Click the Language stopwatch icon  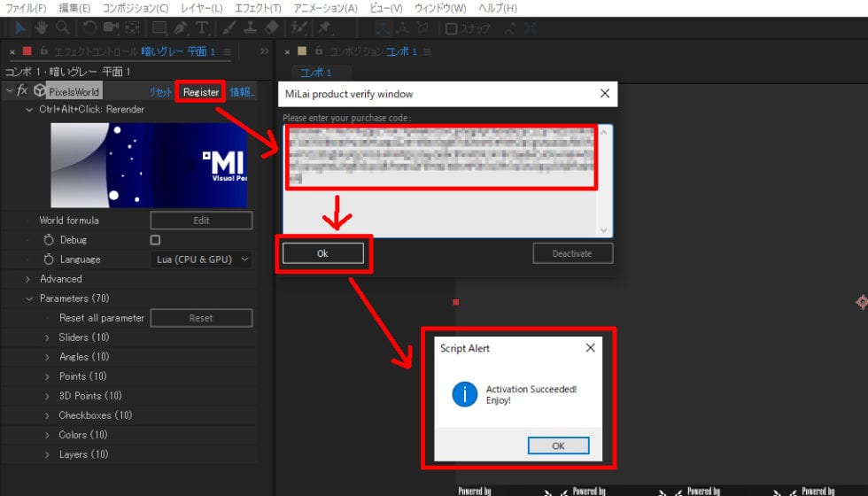(47, 260)
